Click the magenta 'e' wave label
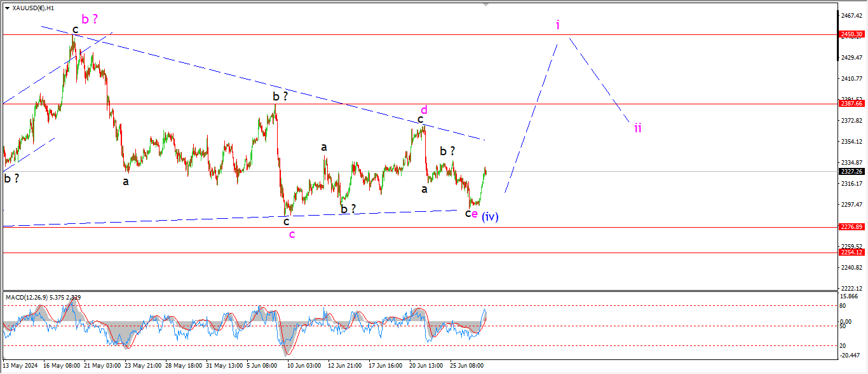This screenshot has width=868, height=374. coord(475,214)
